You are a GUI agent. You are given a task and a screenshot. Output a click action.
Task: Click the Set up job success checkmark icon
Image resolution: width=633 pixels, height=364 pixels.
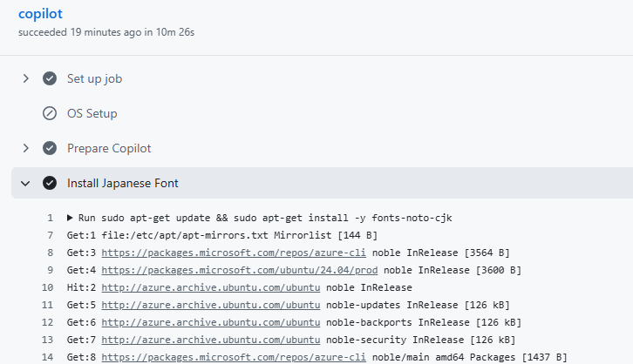pyautogui.click(x=50, y=78)
